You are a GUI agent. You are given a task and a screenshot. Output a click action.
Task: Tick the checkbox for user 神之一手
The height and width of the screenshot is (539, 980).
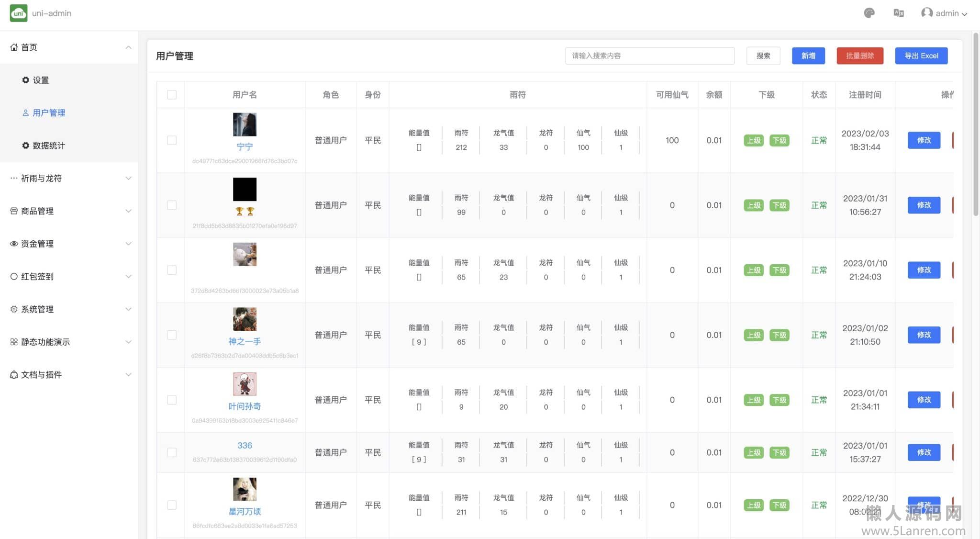172,335
